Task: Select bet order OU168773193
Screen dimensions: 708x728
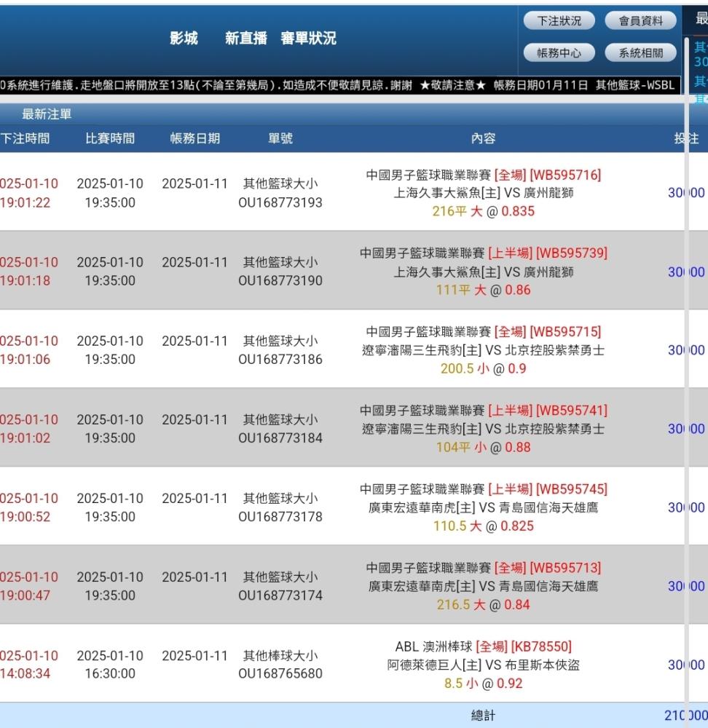Action: click(x=280, y=202)
